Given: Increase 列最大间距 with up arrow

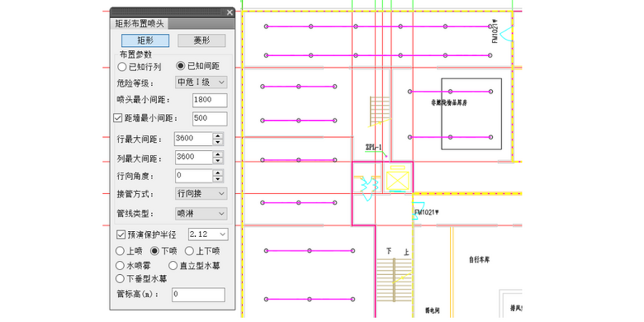Looking at the screenshot, I should [217, 154].
